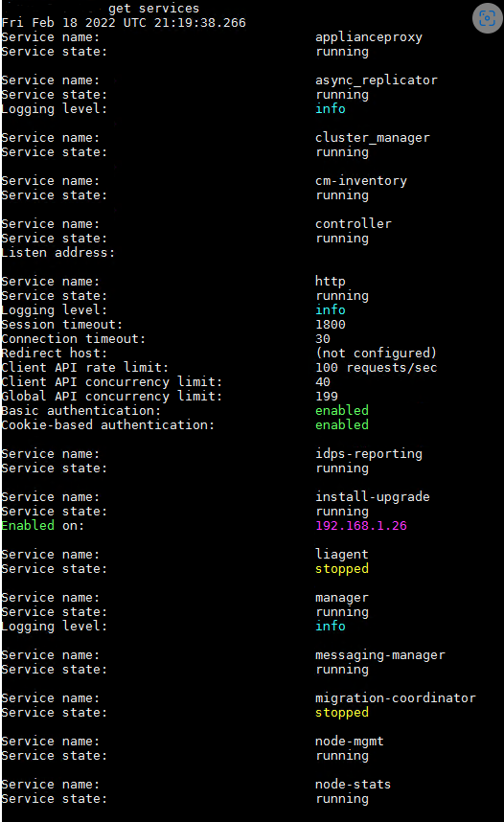
Task: Click the 100 requests/sec rate limit
Action: pyautogui.click(x=376, y=368)
